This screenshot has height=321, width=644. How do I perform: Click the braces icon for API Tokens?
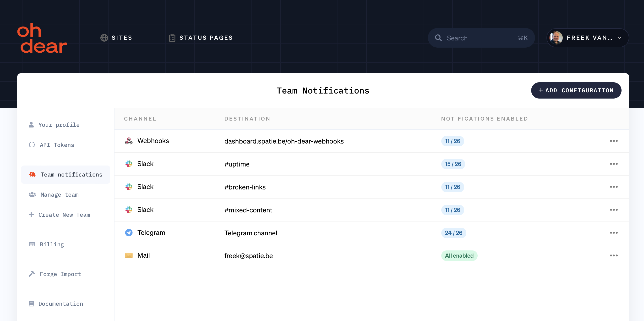32,145
